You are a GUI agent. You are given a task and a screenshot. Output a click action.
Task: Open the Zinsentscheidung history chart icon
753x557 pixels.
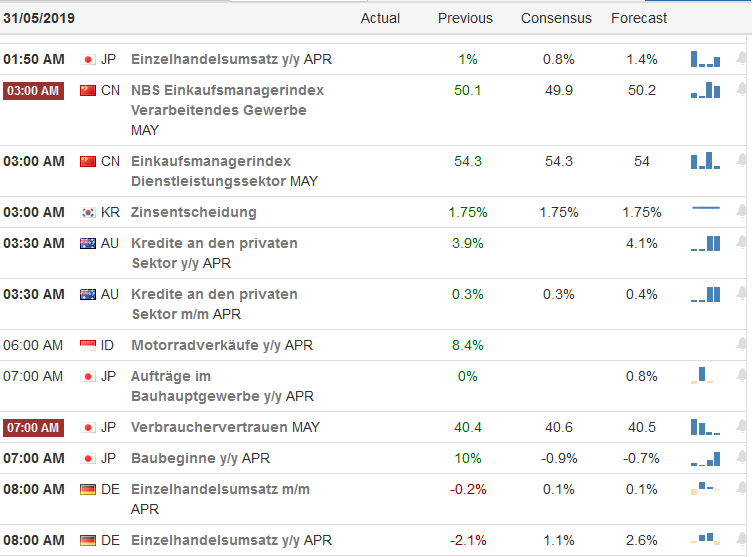coord(705,208)
